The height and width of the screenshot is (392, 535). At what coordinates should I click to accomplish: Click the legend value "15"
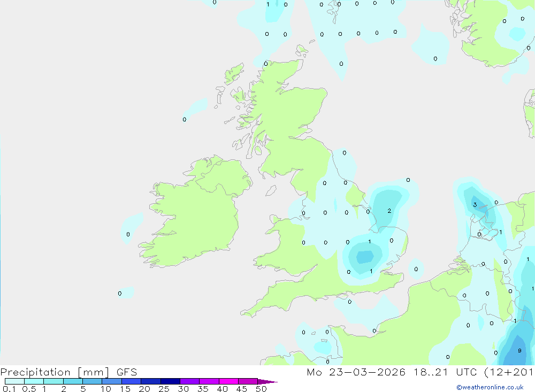tap(125, 389)
